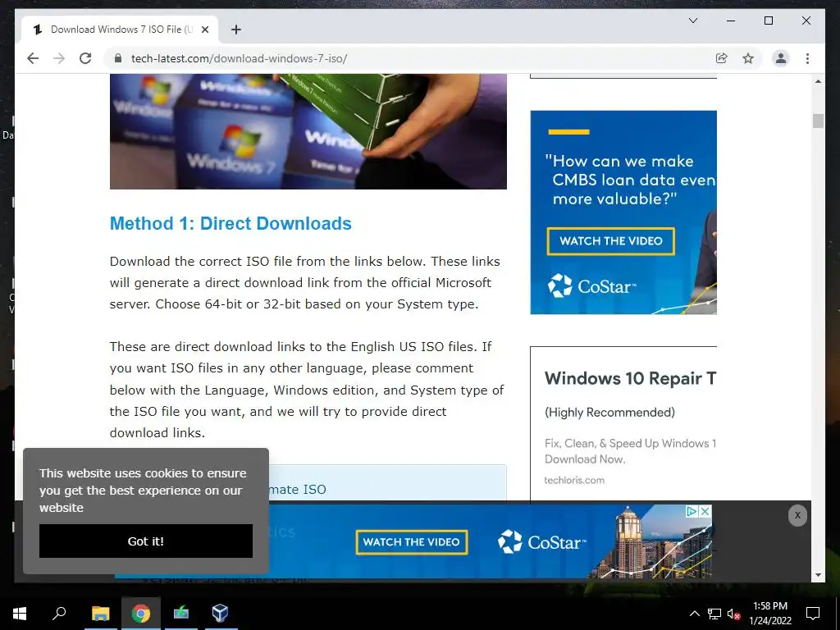
Task: Click the muted volume tray icon
Action: (x=733, y=614)
